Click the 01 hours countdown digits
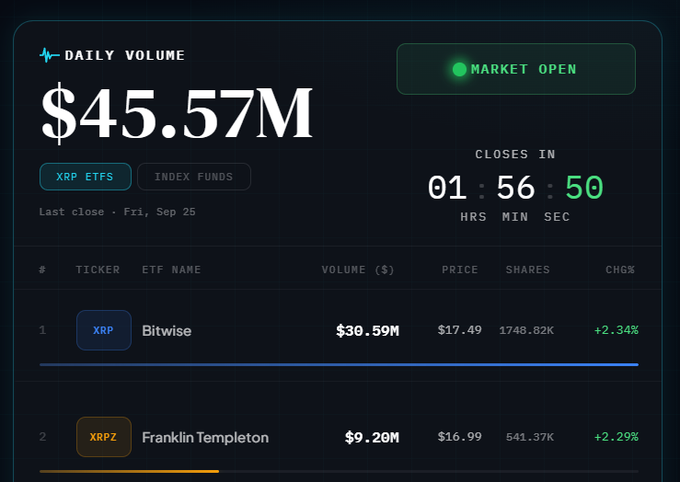Viewport: 680px width, 482px height. tap(447, 188)
